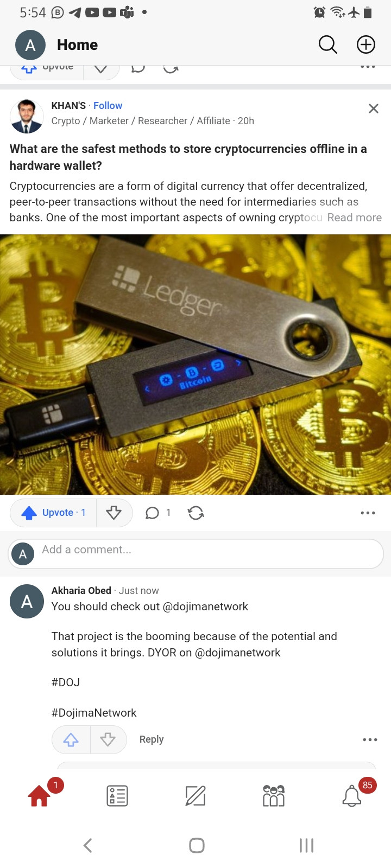391x868 pixels.
Task: Open more options on Akharia Obed's comment
Action: pyautogui.click(x=370, y=739)
